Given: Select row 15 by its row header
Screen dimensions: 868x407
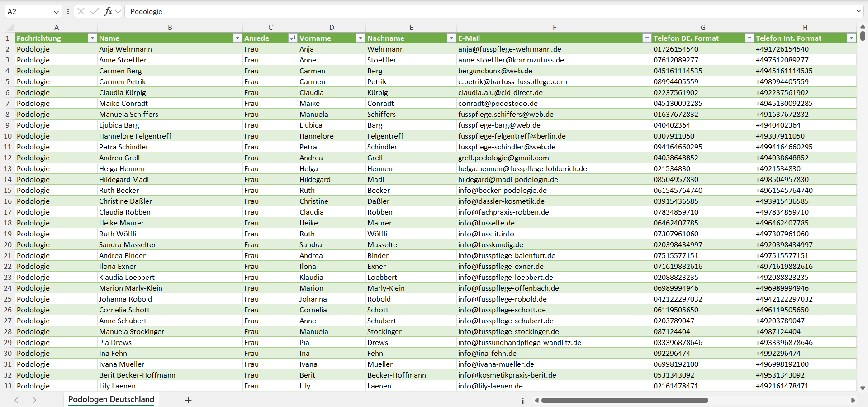Looking at the screenshot, I should tap(8, 190).
